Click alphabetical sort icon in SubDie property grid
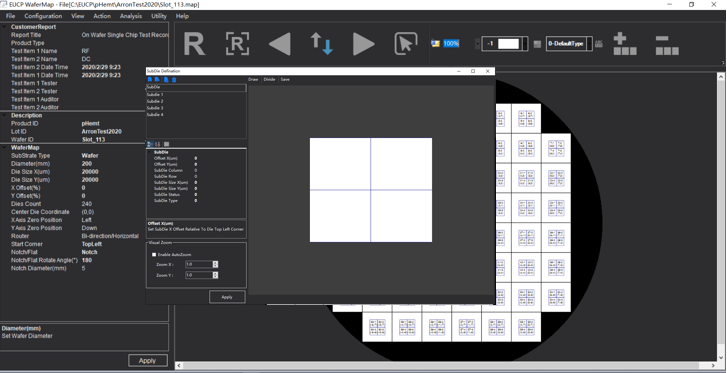This screenshot has height=373, width=727. click(157, 144)
